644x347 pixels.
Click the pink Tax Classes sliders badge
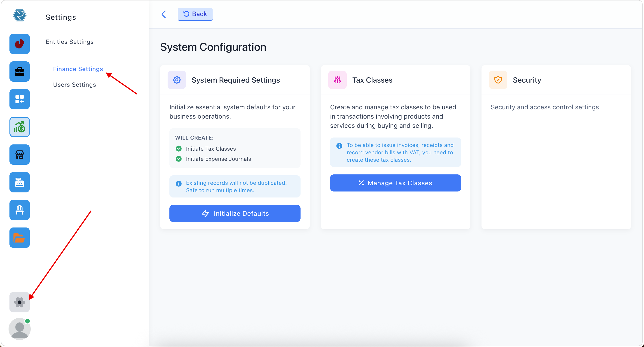[x=337, y=80]
